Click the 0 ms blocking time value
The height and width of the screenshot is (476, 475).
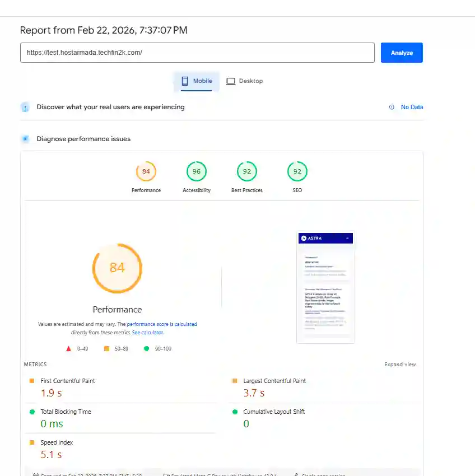(52, 424)
